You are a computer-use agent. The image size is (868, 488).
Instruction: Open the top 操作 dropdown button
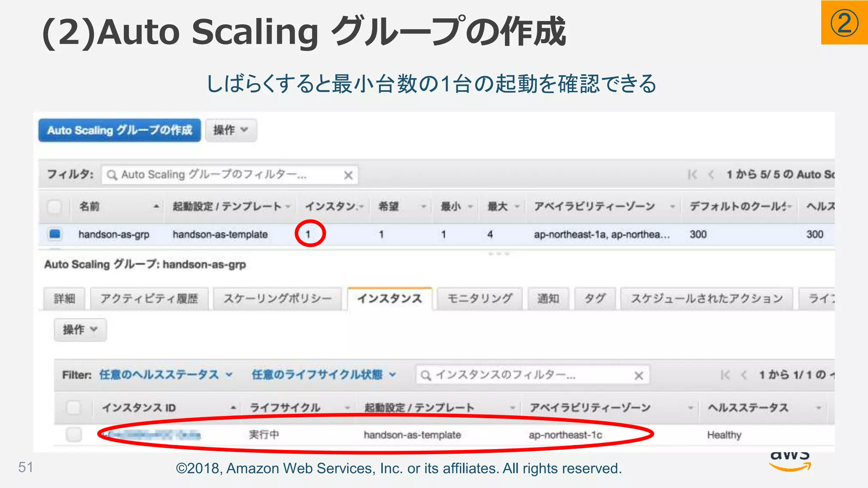231,130
